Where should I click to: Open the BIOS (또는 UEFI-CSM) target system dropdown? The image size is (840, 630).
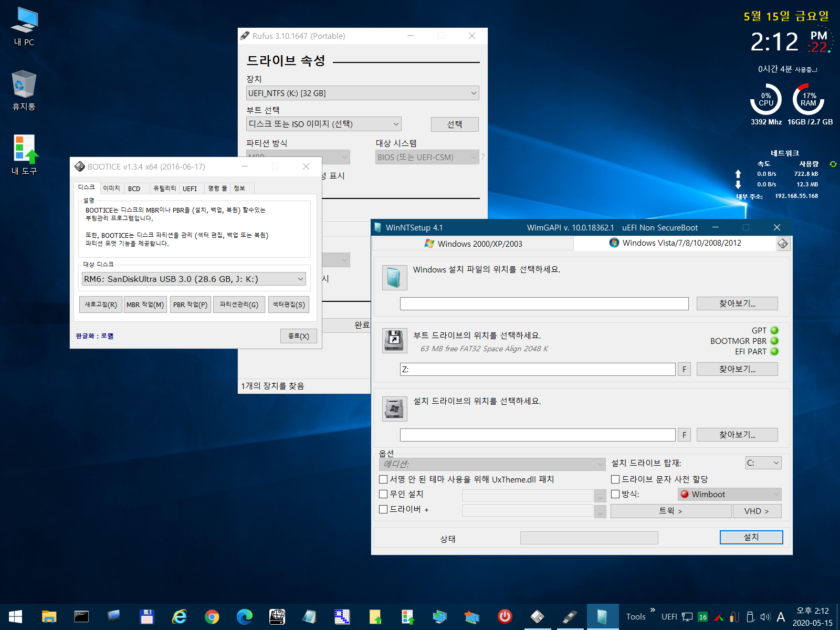coord(427,157)
